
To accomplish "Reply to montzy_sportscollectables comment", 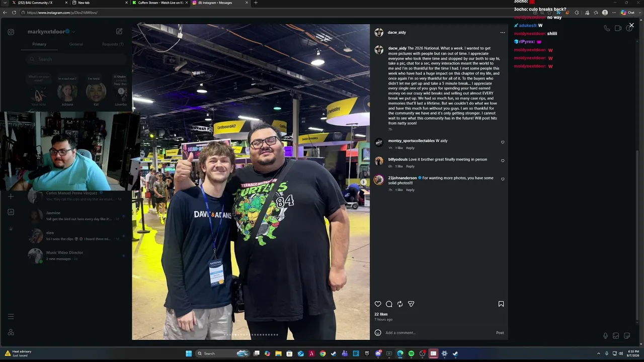I will [410, 148].
